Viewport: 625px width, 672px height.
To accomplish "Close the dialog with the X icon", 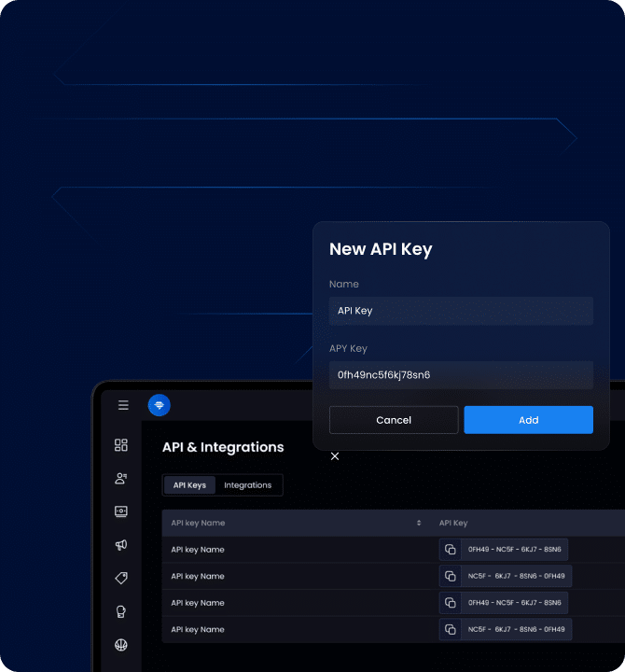I will (x=335, y=456).
